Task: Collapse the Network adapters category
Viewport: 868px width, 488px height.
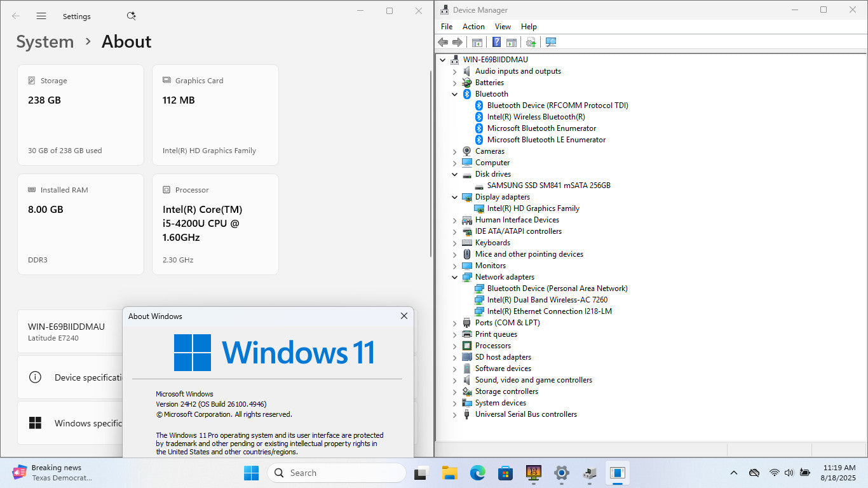Action: (x=454, y=277)
